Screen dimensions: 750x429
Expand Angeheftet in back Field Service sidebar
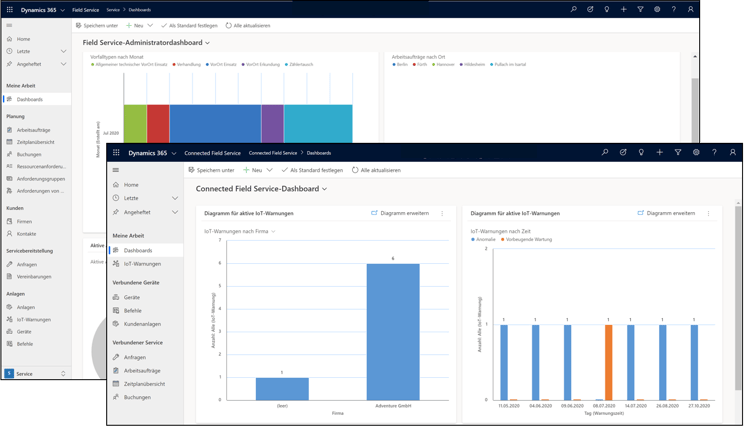(64, 64)
